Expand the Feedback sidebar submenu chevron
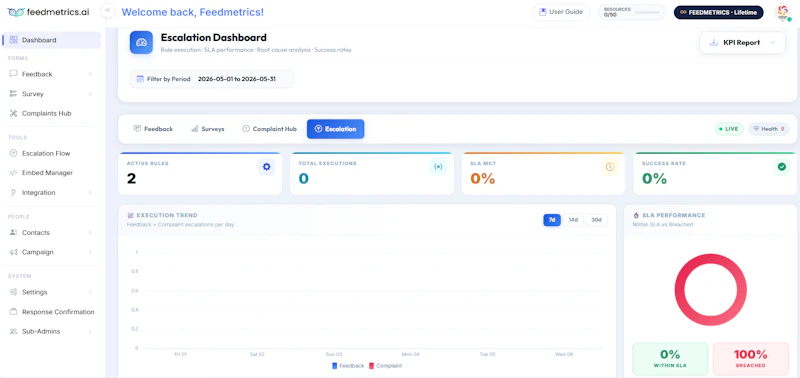 click(x=90, y=74)
